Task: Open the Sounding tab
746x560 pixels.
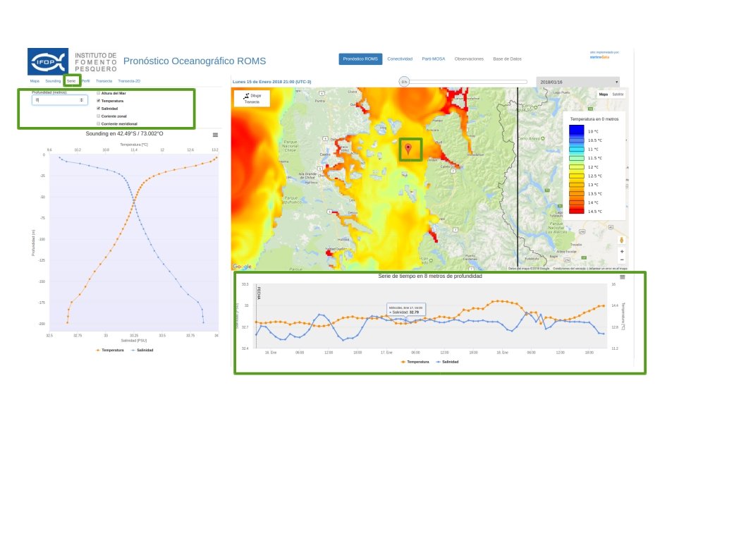Action: pos(53,81)
